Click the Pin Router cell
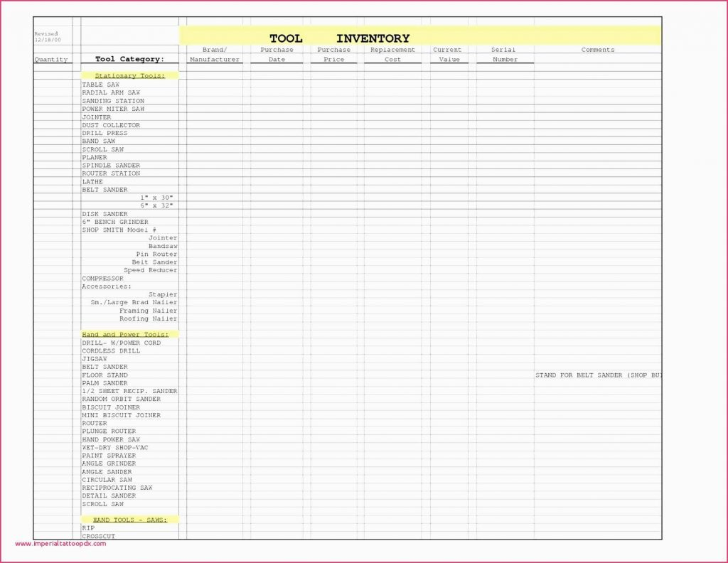The image size is (728, 563). click(x=157, y=254)
